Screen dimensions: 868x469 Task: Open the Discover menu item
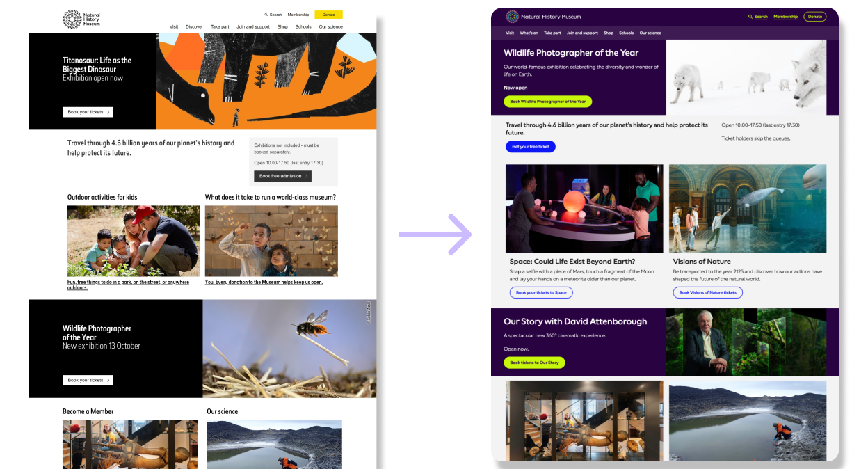[194, 27]
